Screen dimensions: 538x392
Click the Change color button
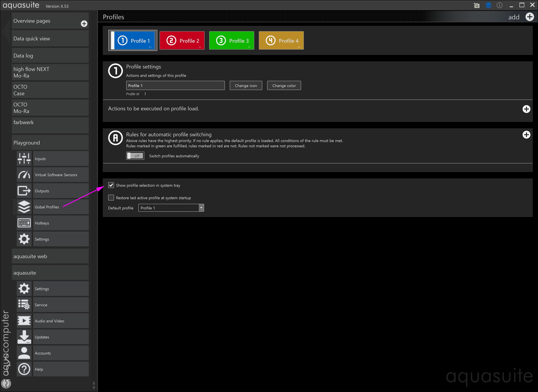pos(284,86)
